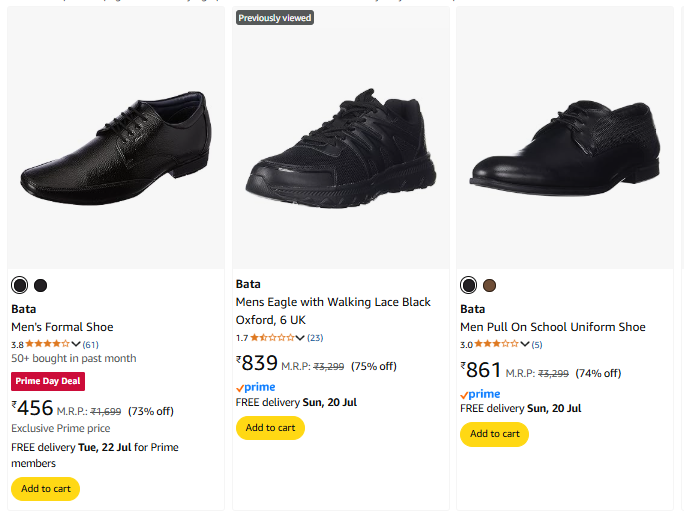Add the ₹861 School Uniform Shoe to cart

click(494, 434)
